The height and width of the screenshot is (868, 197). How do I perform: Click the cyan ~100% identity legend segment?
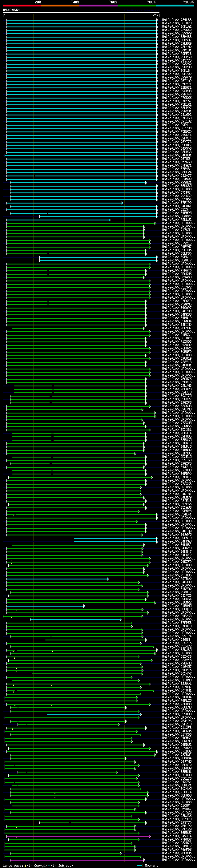coord(175,6)
